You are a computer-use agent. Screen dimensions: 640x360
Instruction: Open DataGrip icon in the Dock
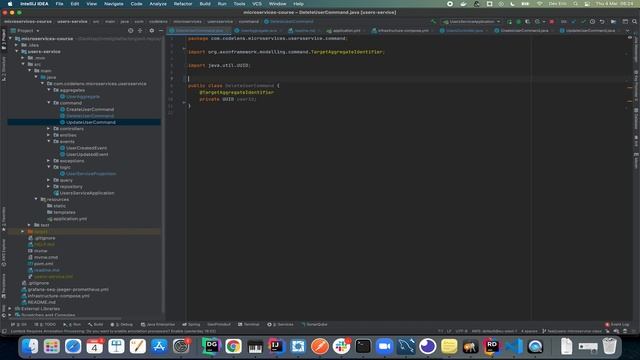pyautogui.click(x=211, y=347)
